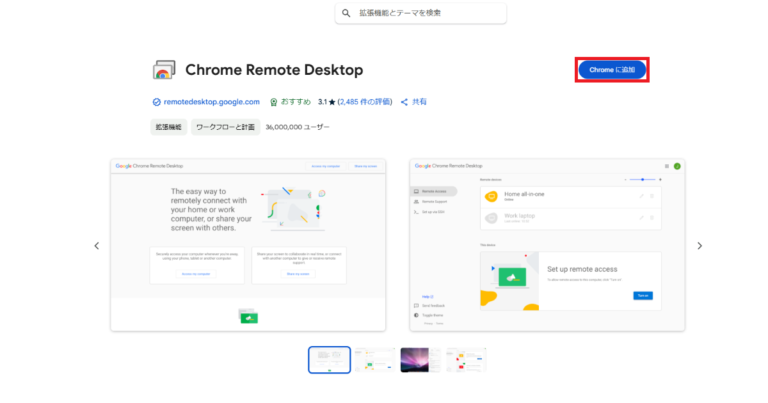This screenshot has width=768, height=403.
Task: Click the Chrome Remote Desktop logo icon
Action: pos(164,70)
